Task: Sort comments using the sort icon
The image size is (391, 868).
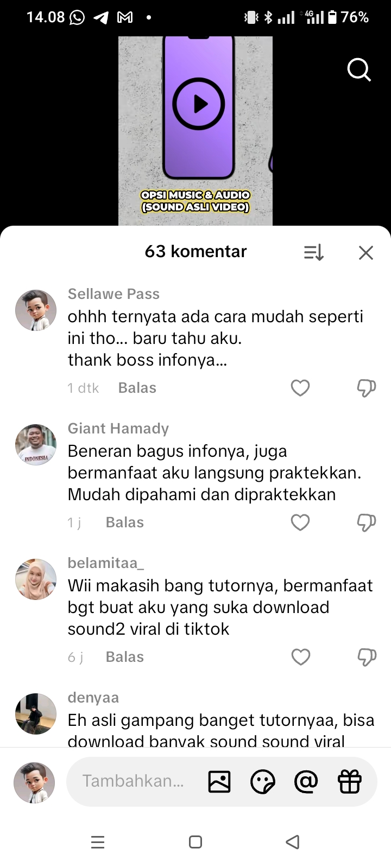Action: click(313, 252)
